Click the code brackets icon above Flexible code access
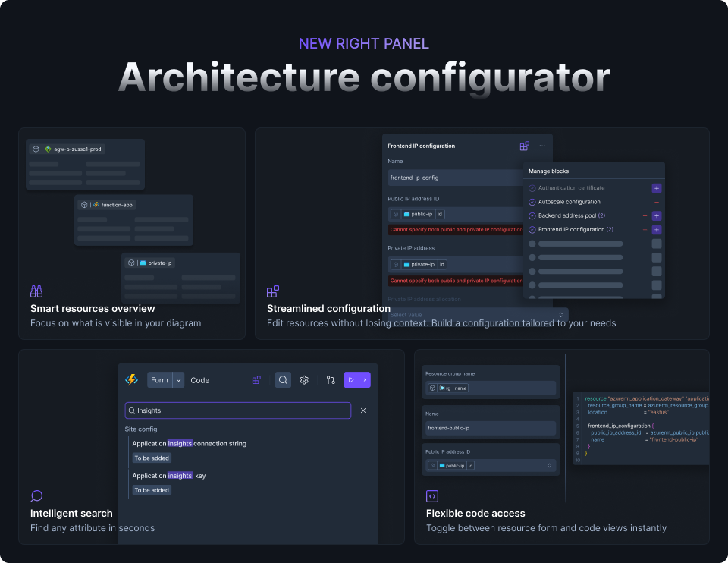This screenshot has width=728, height=563. pyautogui.click(x=432, y=496)
